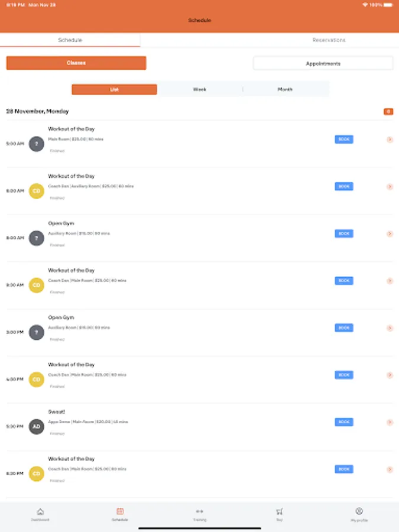Expand details for the 5:00 AM Workout

(x=390, y=140)
